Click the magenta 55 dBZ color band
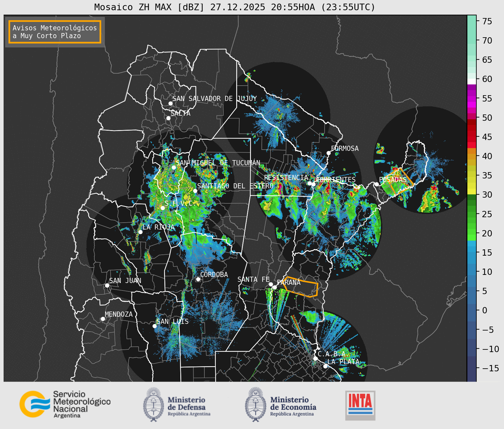 (472, 99)
